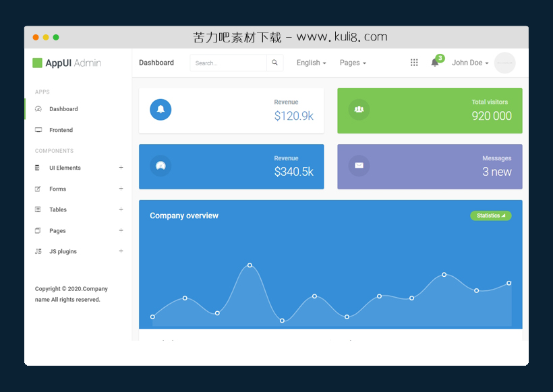This screenshot has width=553, height=392.
Task: Click the highest peak point on chart
Action: pos(250,265)
